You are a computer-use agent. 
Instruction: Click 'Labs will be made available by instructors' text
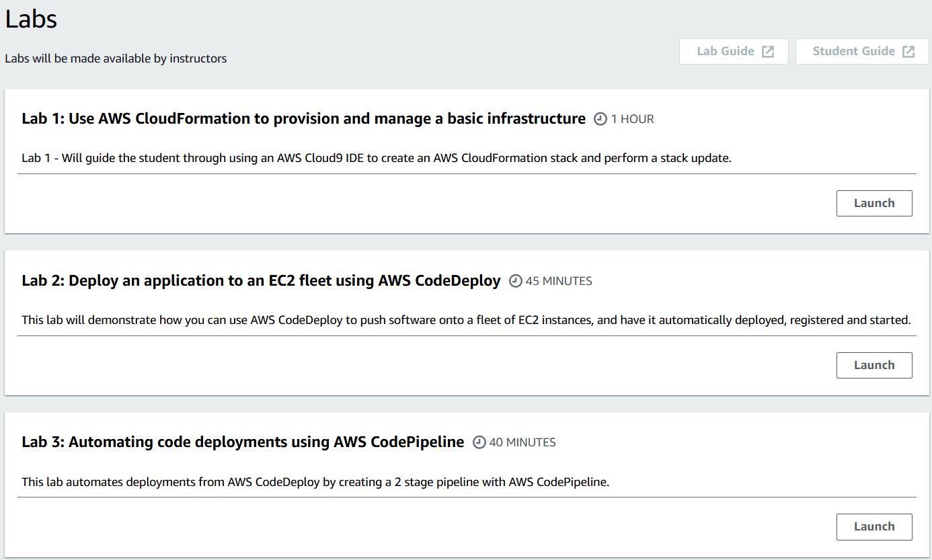(116, 58)
